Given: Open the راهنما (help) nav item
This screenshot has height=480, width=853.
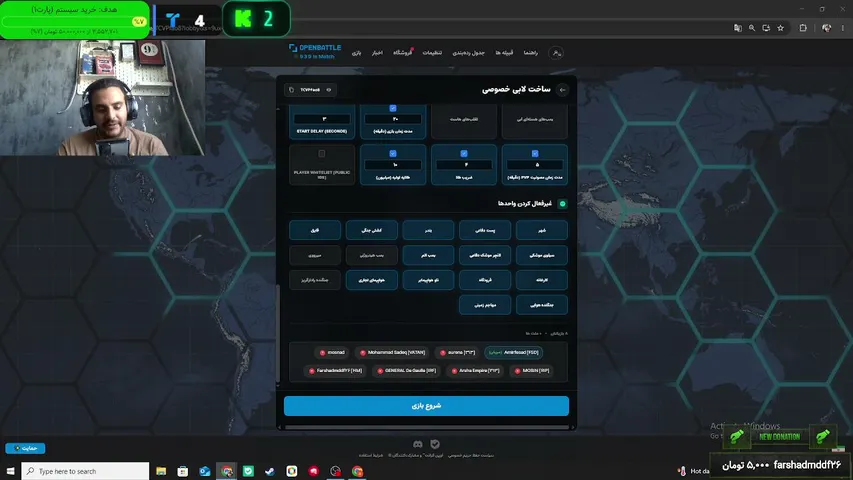Looking at the screenshot, I should pos(530,53).
